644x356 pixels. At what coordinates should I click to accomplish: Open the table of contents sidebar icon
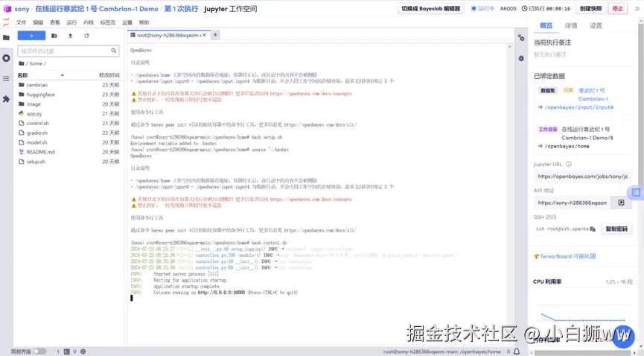(6, 78)
